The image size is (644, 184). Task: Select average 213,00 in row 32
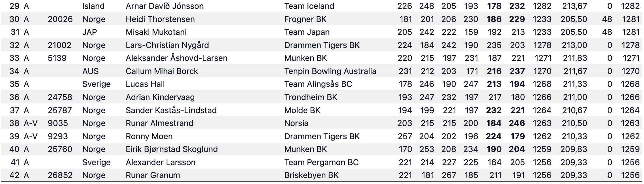575,45
